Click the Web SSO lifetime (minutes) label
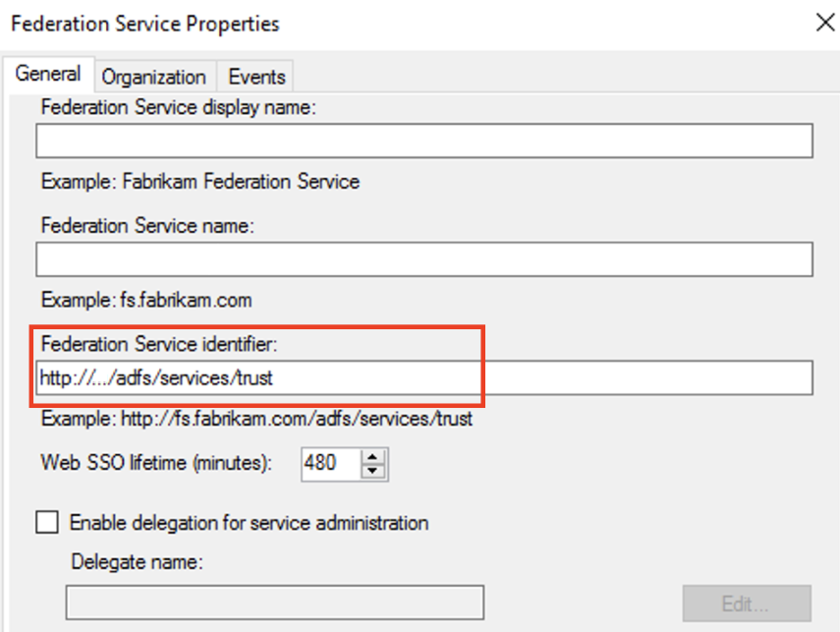The height and width of the screenshot is (632, 840). click(x=157, y=462)
